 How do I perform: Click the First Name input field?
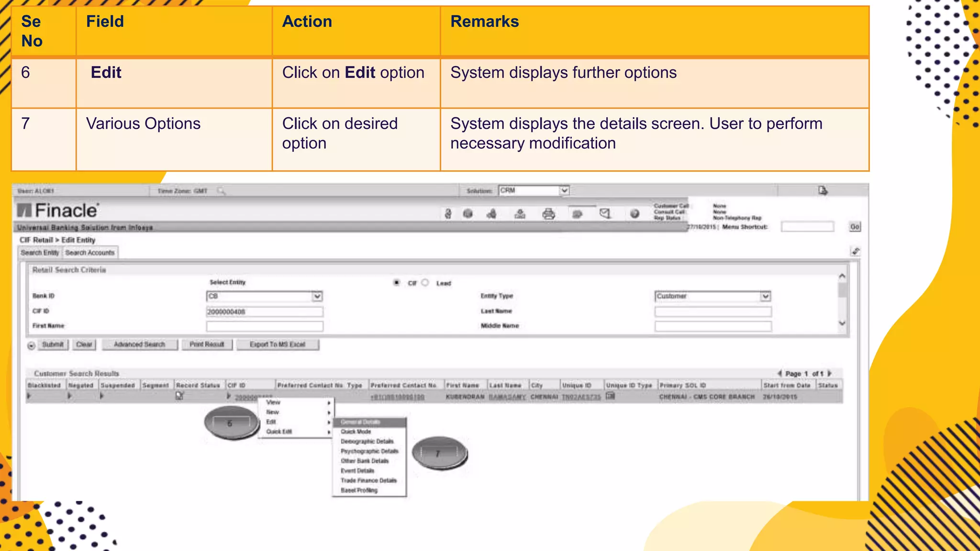coord(265,326)
